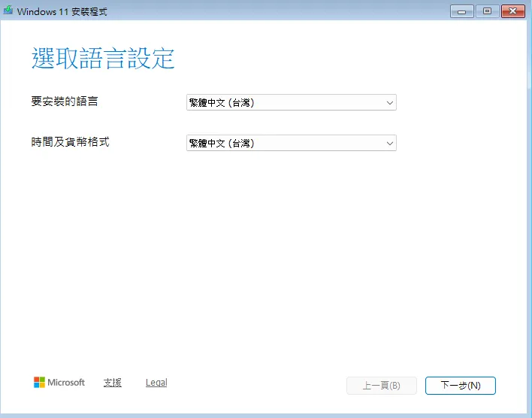Image resolution: width=532 pixels, height=418 pixels.
Task: Open the 要安裝的語言 language dropdown
Action: 291,102
